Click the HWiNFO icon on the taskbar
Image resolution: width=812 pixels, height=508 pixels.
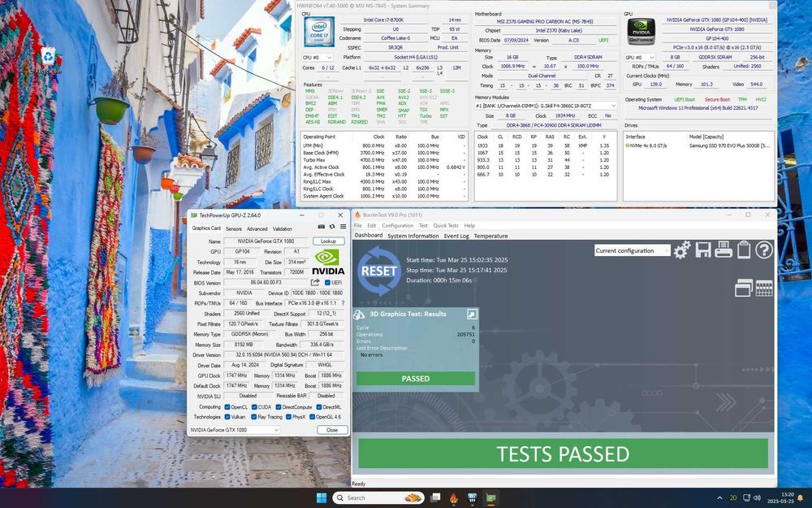[473, 498]
